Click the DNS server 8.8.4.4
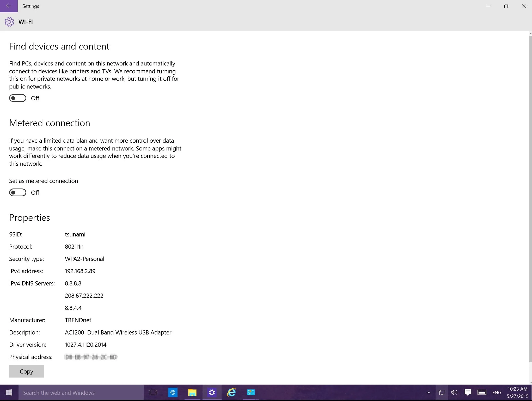This screenshot has height=401, width=532. pos(73,308)
